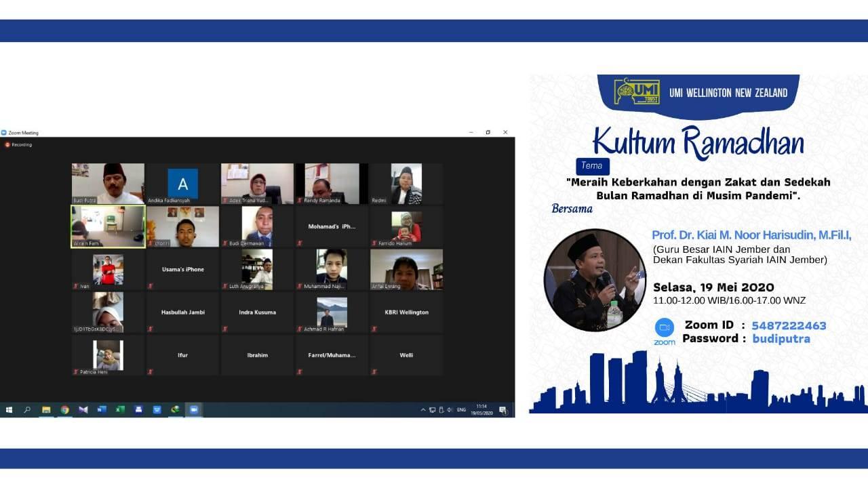This screenshot has height=488, width=868.
Task: Open the notification action center
Action: pos(502,410)
